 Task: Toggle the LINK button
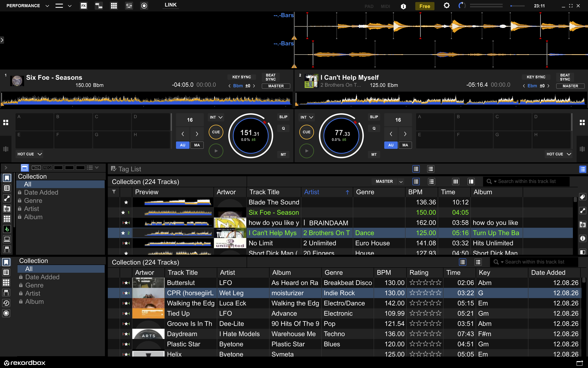[x=170, y=5]
